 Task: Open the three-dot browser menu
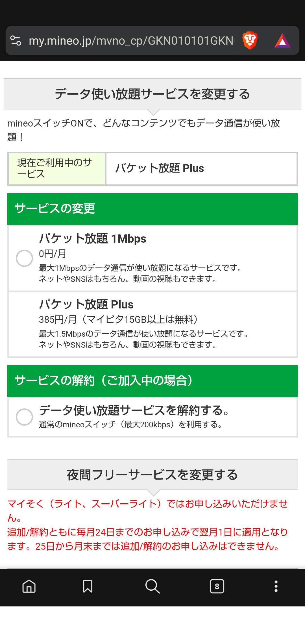pos(276,586)
